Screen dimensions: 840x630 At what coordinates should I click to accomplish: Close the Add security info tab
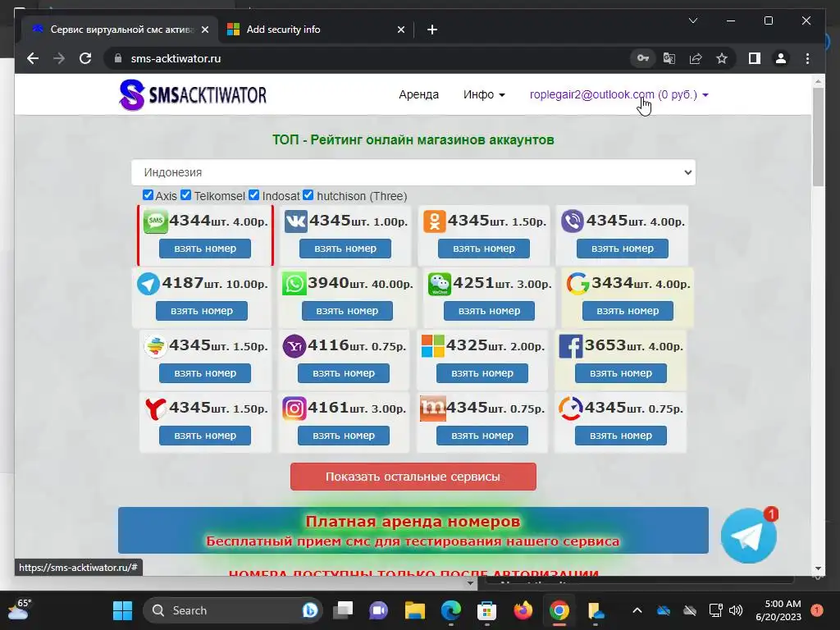(400, 30)
